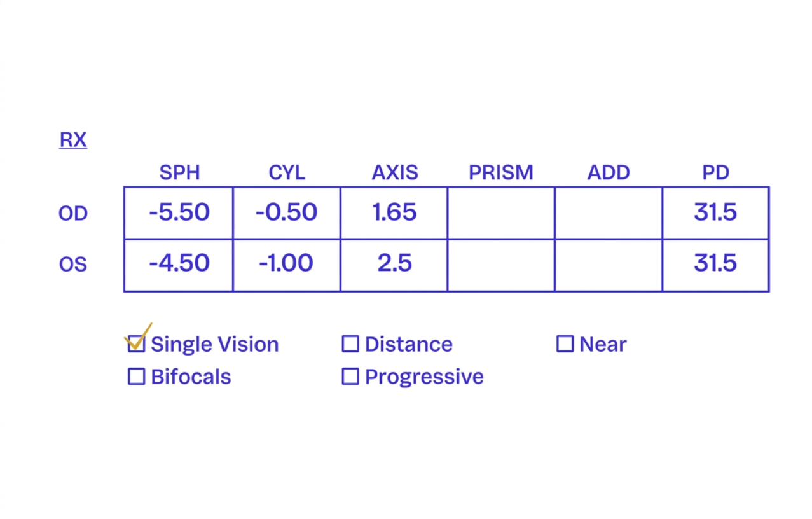Screen dimensions: 812x519
Task: Tick the Near checkbox
Action: (565, 344)
